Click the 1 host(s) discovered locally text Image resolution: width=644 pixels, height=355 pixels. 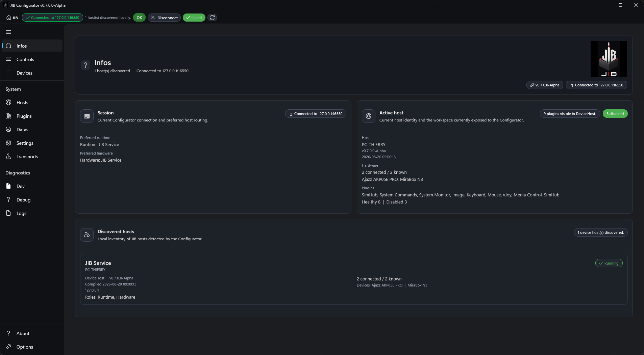(108, 18)
